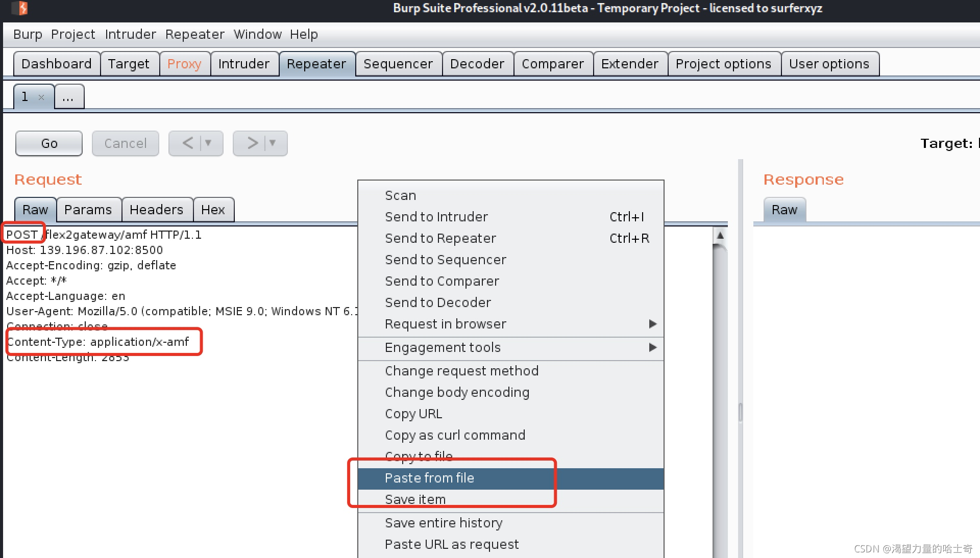The width and height of the screenshot is (980, 558).
Task: Click the POST /flex2gateway/amf request line
Action: pyautogui.click(x=104, y=235)
